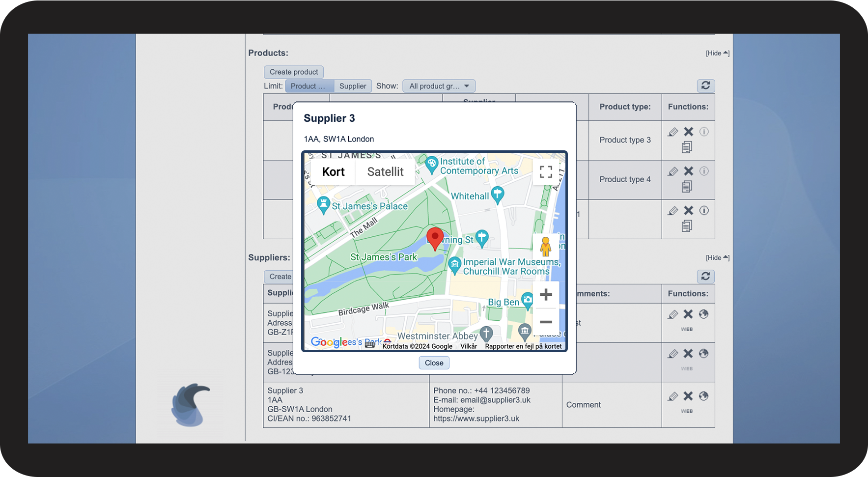Click the red location pin on map
868x477 pixels.
tap(435, 238)
